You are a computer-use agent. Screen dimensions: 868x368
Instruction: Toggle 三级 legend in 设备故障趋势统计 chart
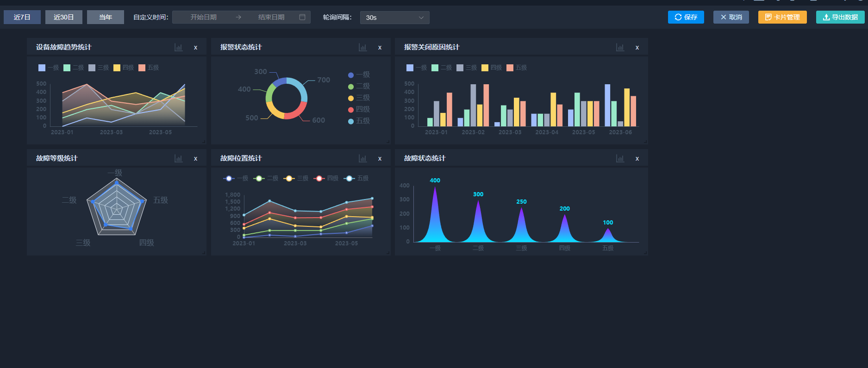(x=99, y=68)
